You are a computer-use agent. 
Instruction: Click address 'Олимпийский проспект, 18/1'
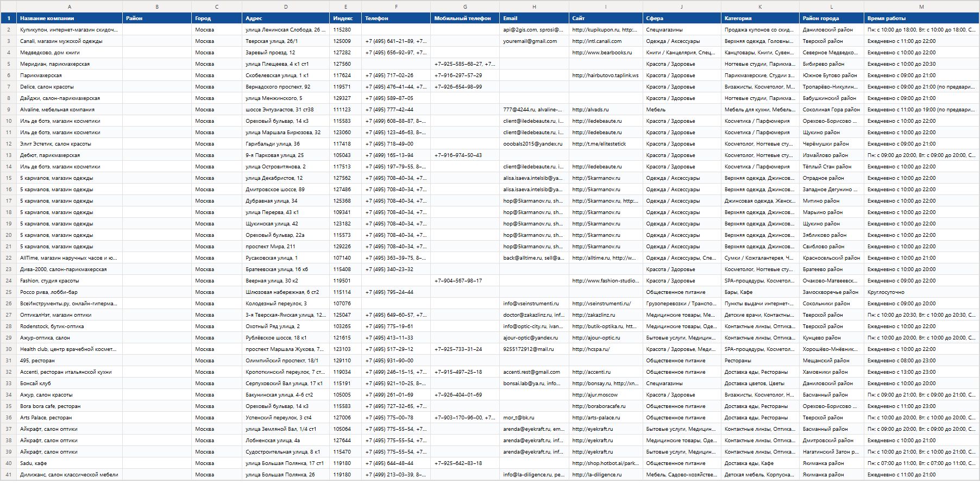click(x=286, y=361)
